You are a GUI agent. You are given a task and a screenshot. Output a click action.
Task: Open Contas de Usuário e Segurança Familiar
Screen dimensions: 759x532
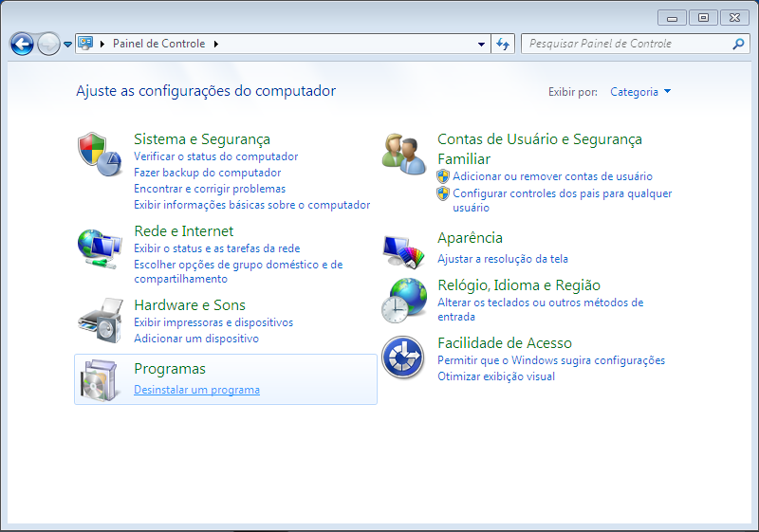coord(540,149)
